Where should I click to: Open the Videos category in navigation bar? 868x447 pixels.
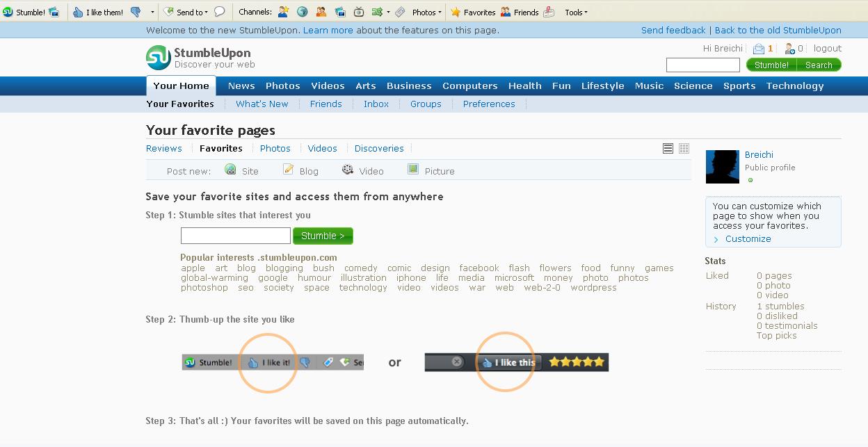click(328, 86)
